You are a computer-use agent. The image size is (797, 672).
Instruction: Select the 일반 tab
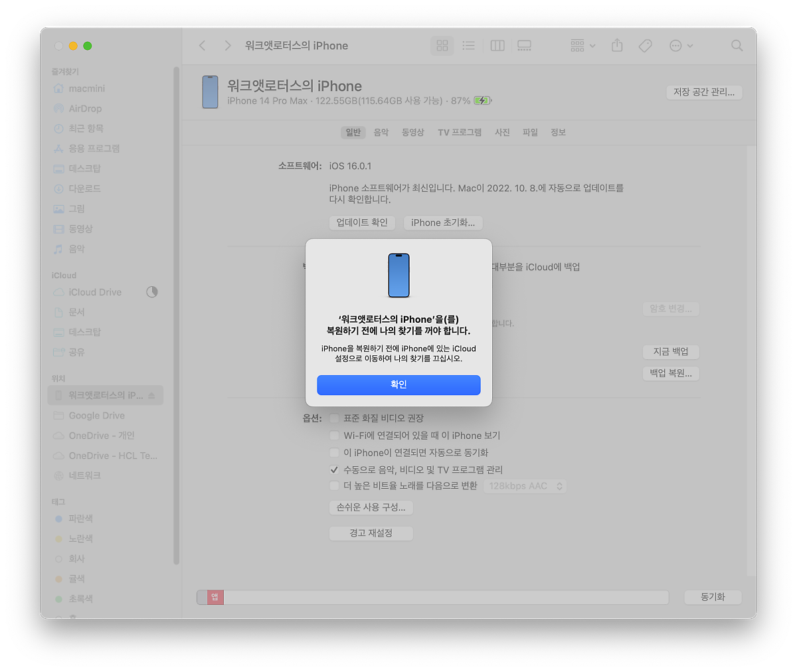(x=353, y=132)
